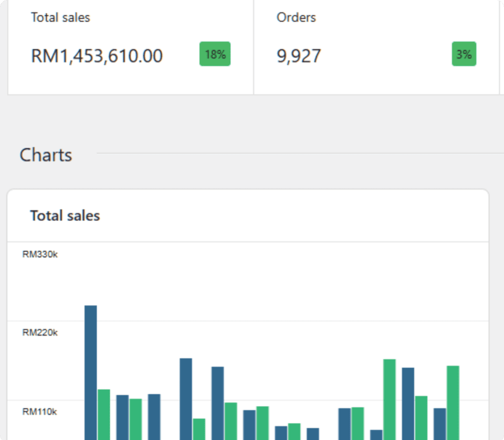Image resolution: width=504 pixels, height=440 pixels.
Task: Click the fifth blue bar in chart
Action: coord(218,404)
